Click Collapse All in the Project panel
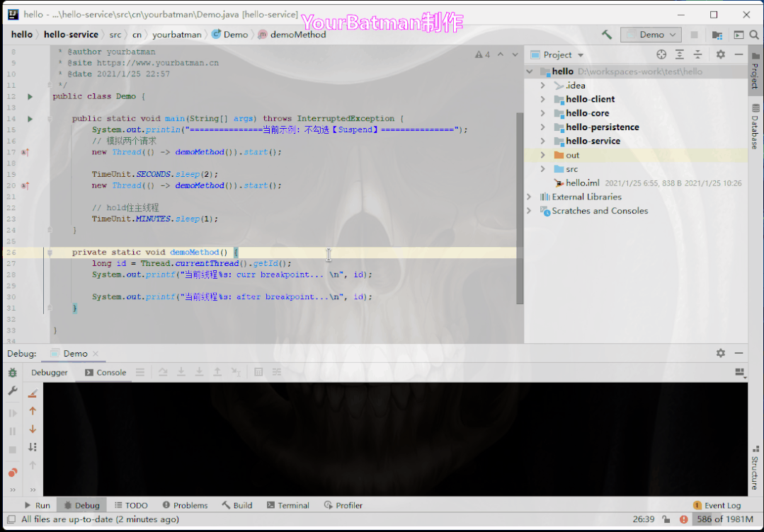 tap(697, 54)
